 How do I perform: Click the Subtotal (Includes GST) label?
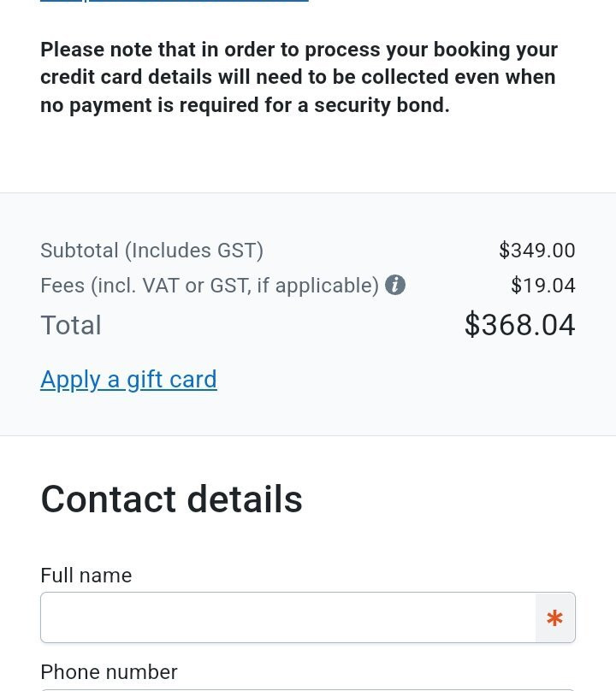[151, 251]
